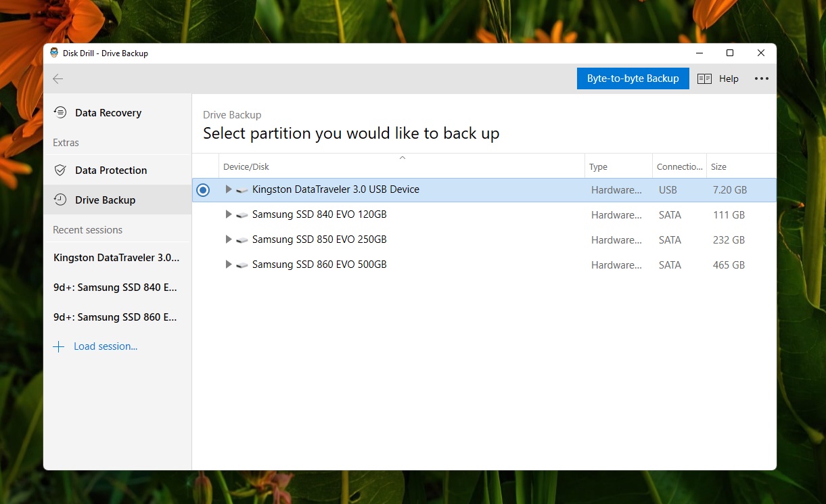Select the Kingston DataTraveler 3.0 USB Device row
826x504 pixels.
(x=484, y=190)
